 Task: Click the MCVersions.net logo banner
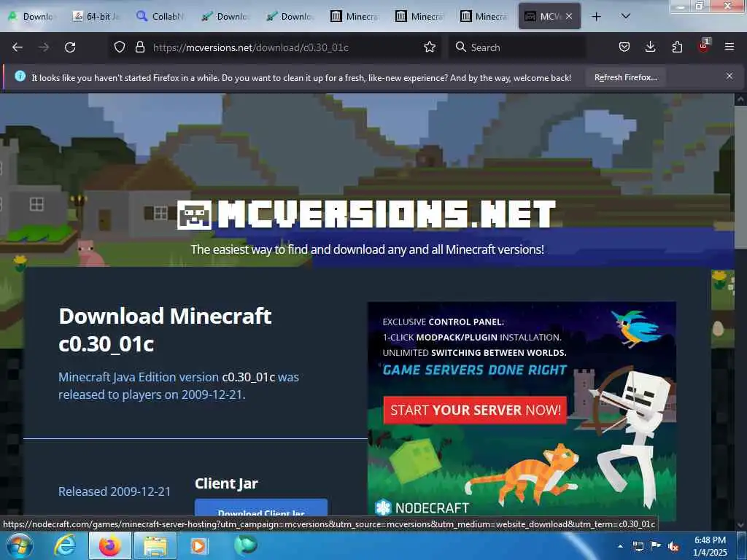pyautogui.click(x=366, y=214)
